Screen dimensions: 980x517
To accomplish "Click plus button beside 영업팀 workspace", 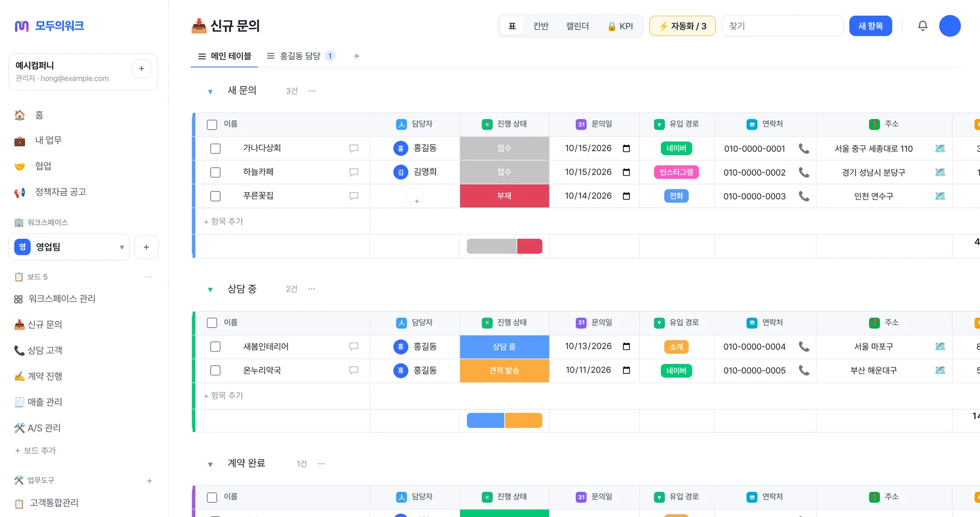I will (146, 247).
